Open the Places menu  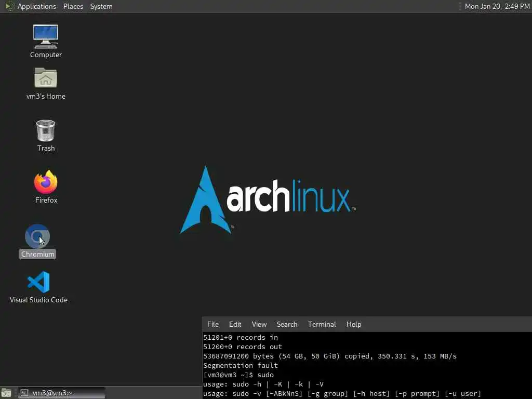pos(73,6)
